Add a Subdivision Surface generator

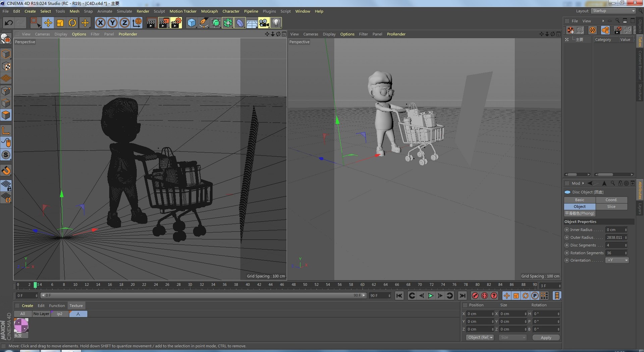tap(216, 23)
